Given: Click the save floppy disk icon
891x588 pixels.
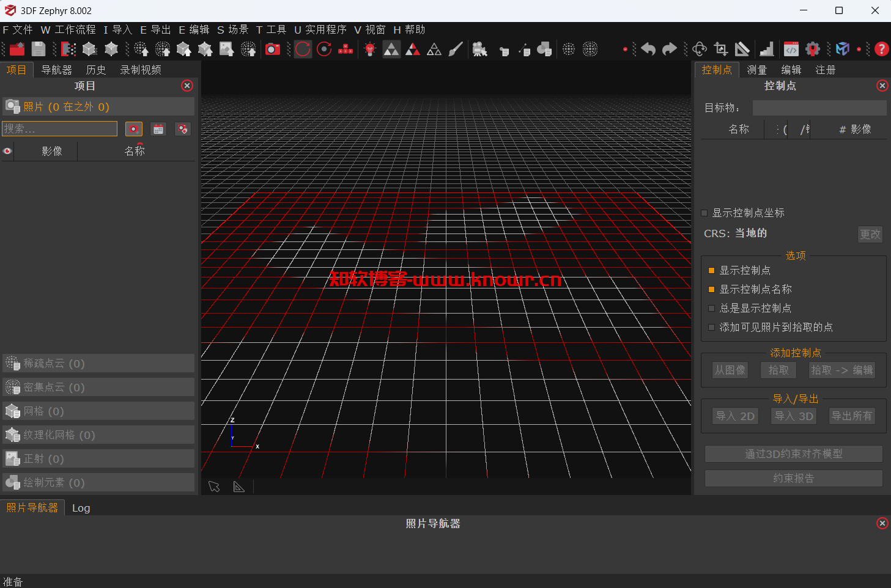Looking at the screenshot, I should 39,50.
